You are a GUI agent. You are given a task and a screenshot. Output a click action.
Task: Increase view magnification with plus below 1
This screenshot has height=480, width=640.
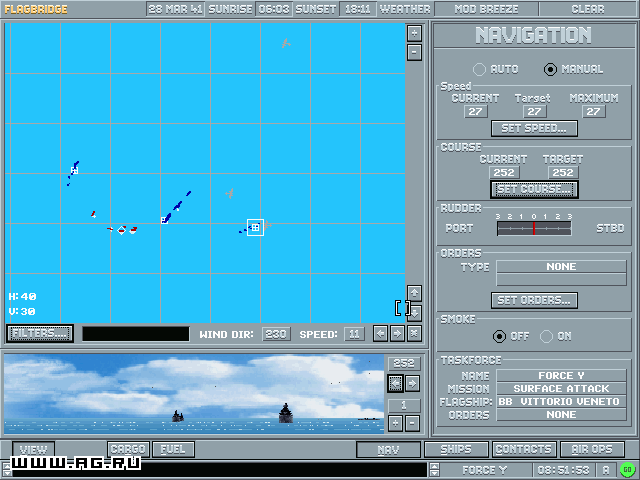point(395,423)
